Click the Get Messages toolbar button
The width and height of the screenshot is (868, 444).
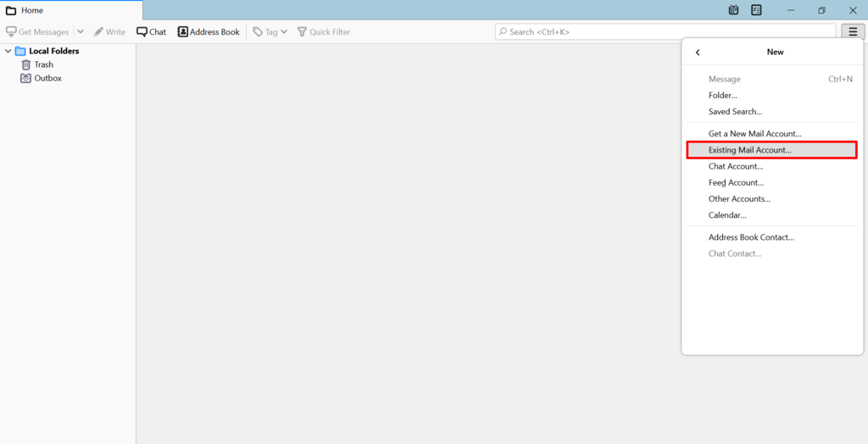37,31
